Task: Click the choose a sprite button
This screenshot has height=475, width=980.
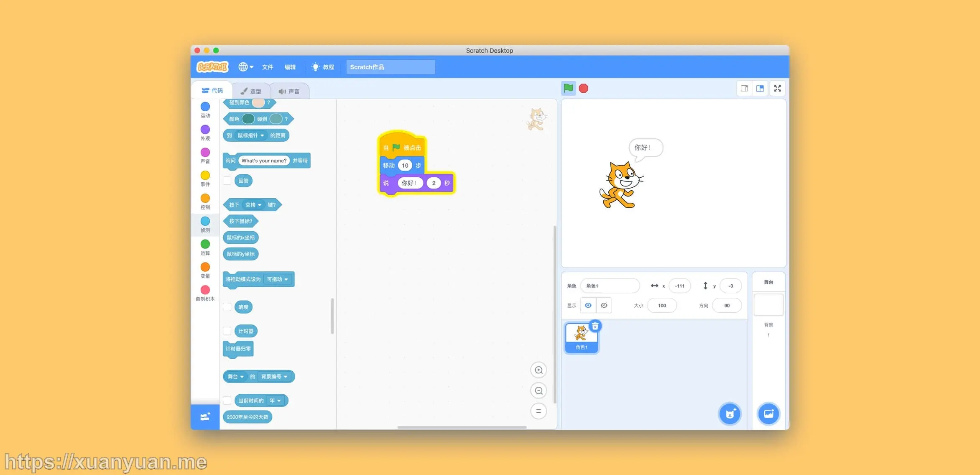Action: pyautogui.click(x=730, y=414)
